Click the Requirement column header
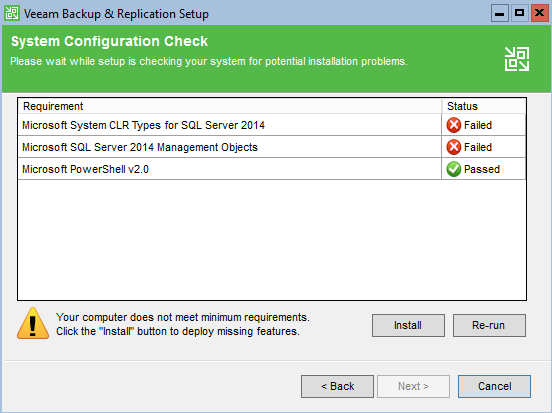Viewport: 552px width, 413px height. coord(230,106)
